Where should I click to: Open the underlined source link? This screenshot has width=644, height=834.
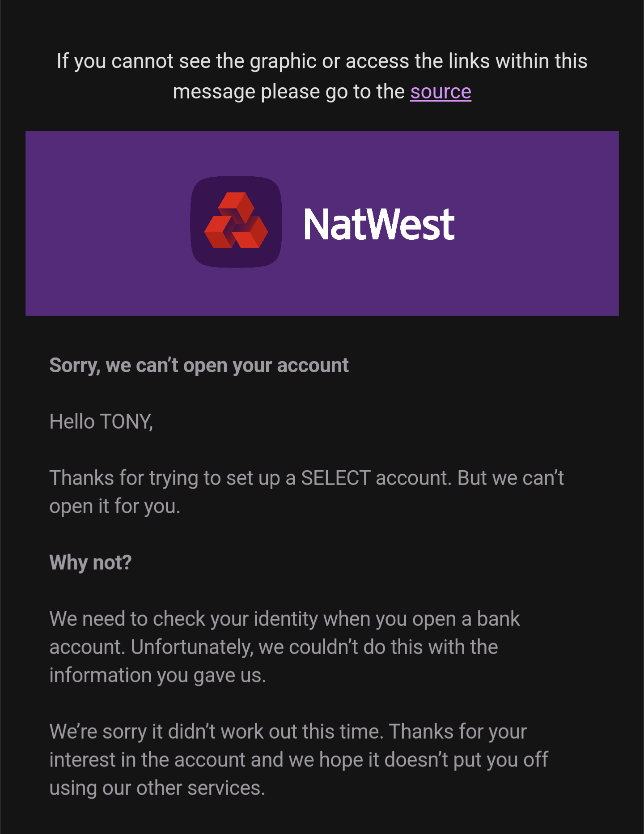point(441,92)
